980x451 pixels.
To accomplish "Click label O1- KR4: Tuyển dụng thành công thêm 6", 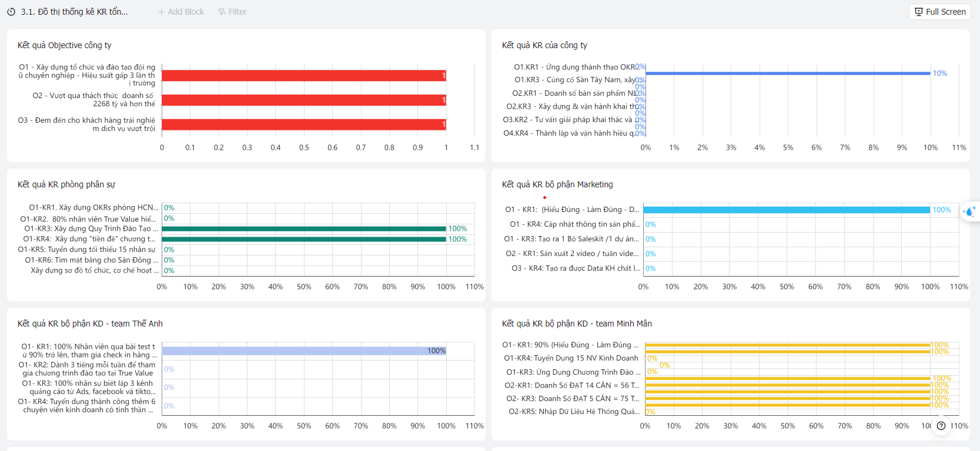I will pyautogui.click(x=87, y=406).
